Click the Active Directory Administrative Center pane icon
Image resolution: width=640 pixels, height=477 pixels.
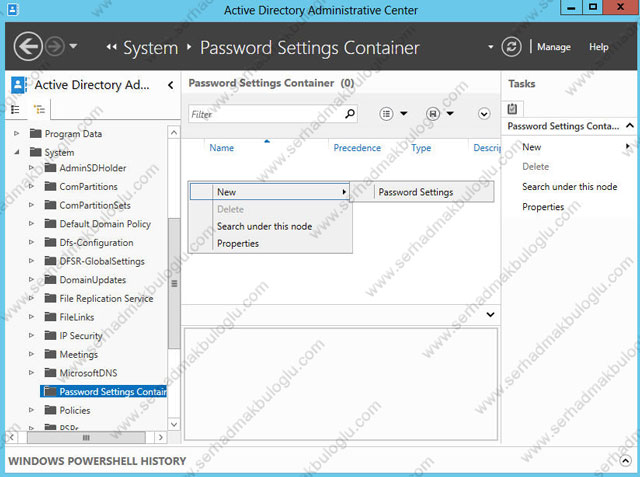click(19, 85)
